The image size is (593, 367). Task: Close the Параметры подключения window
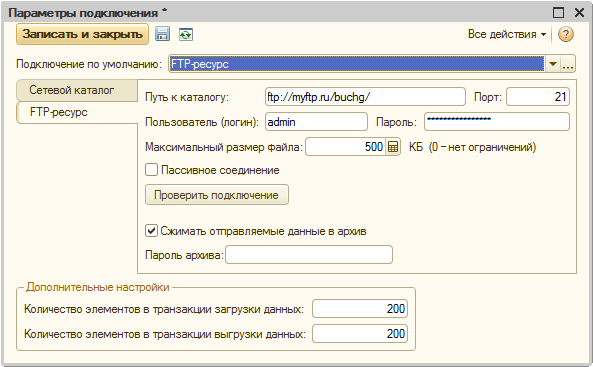click(x=579, y=12)
